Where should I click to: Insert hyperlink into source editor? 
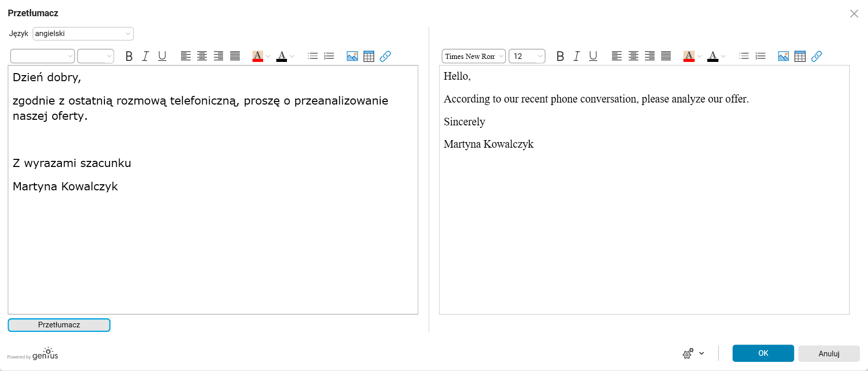click(385, 56)
